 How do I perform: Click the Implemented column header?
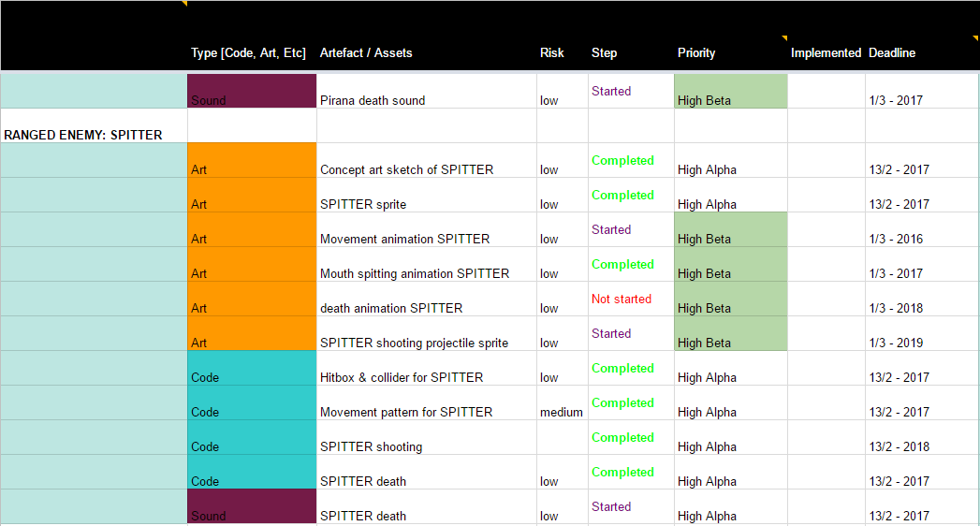coord(826,53)
